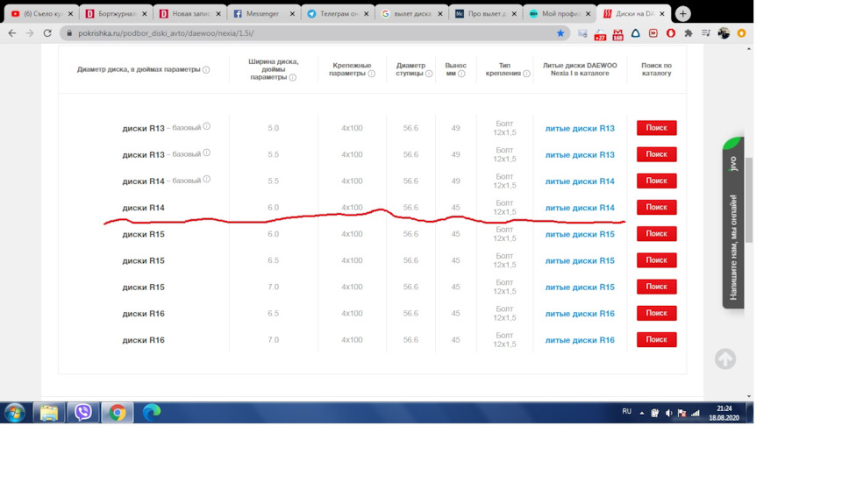This screenshot has height=504, width=842.
Task: Open File Explorer from the taskbar
Action: coord(49,413)
